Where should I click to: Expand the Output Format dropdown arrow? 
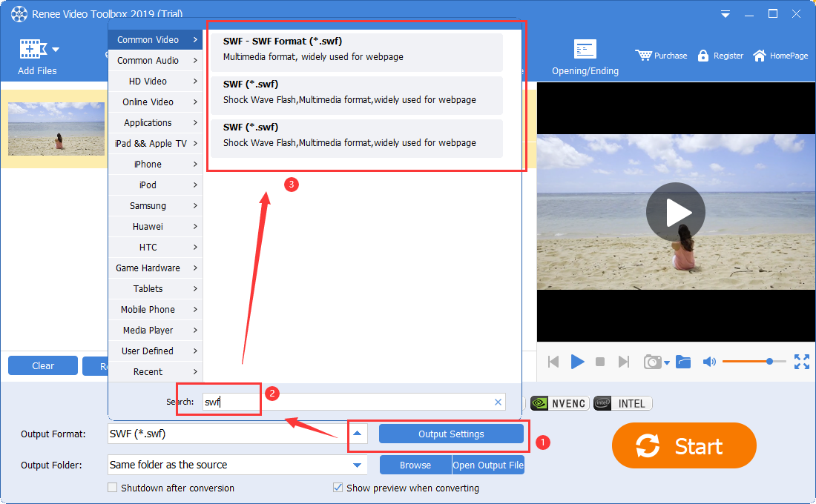point(358,434)
